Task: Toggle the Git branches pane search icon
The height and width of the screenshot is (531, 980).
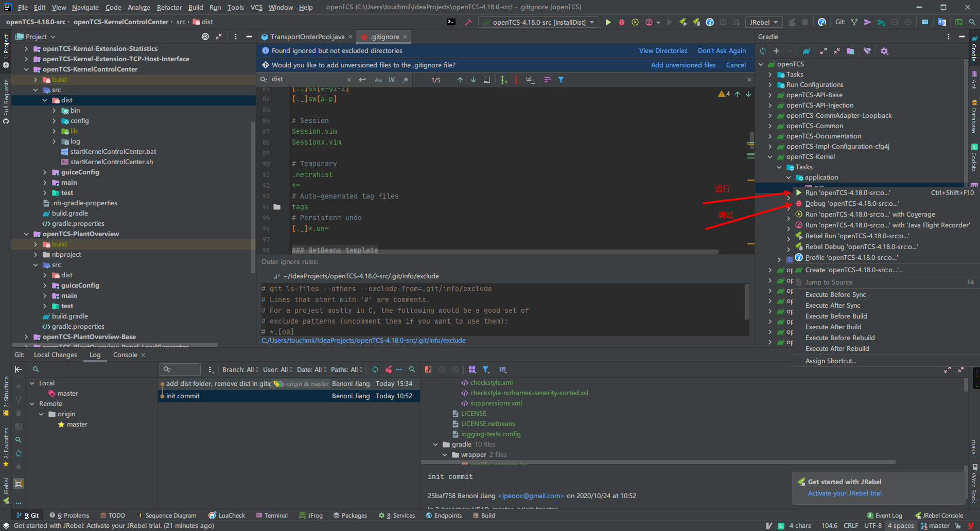Action: point(36,369)
